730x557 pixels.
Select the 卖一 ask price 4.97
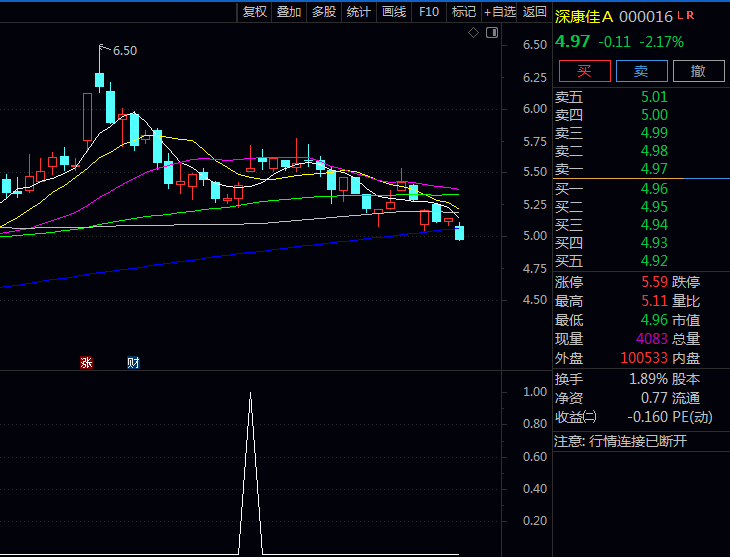(x=654, y=169)
